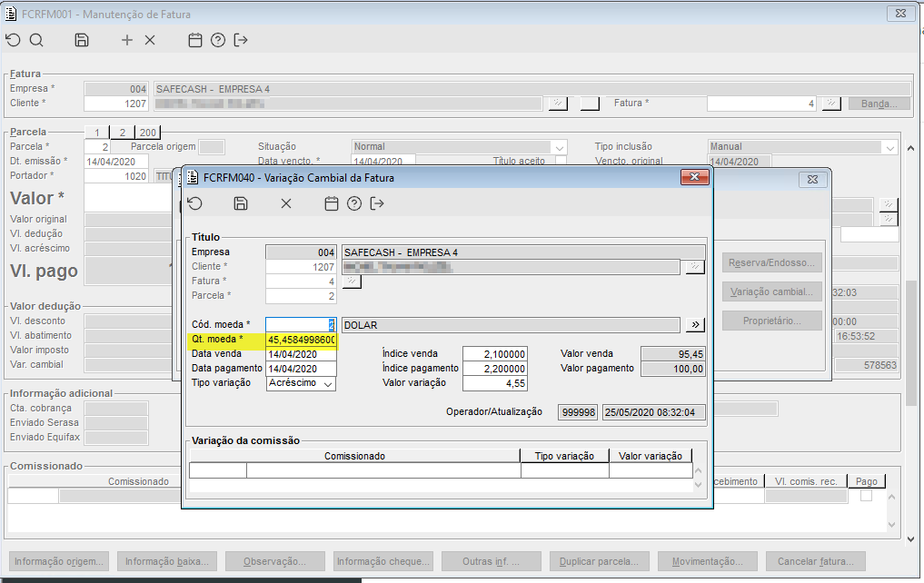Click the Informação baixa button
924x583 pixels.
[167, 561]
